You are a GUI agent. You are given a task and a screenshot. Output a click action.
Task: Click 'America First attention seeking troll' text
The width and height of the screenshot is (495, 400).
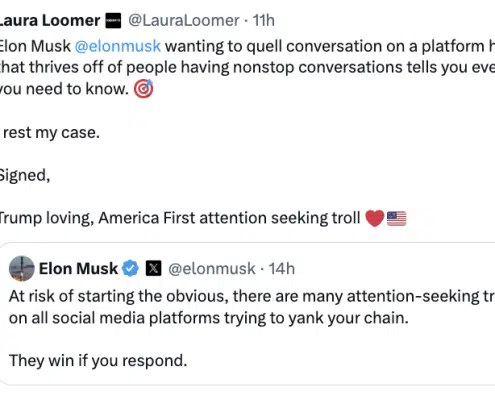(x=229, y=218)
